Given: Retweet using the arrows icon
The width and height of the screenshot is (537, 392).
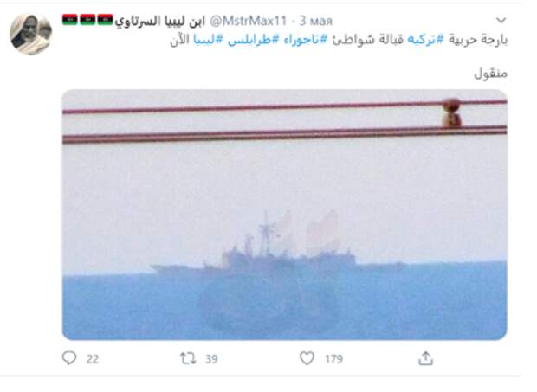Looking at the screenshot, I should (x=188, y=358).
